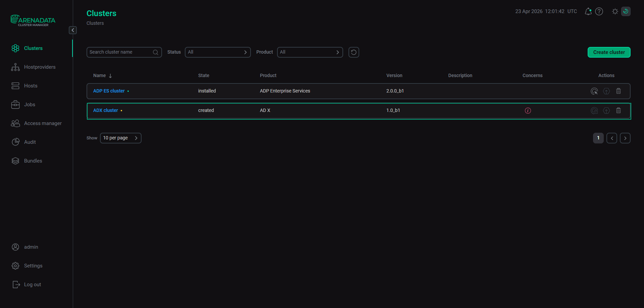Click the Clusters breadcrumb text
The image size is (644, 308).
(x=95, y=23)
